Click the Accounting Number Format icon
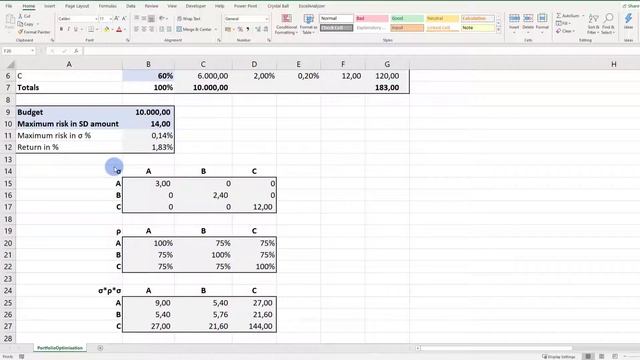The image size is (640, 360). [228, 29]
